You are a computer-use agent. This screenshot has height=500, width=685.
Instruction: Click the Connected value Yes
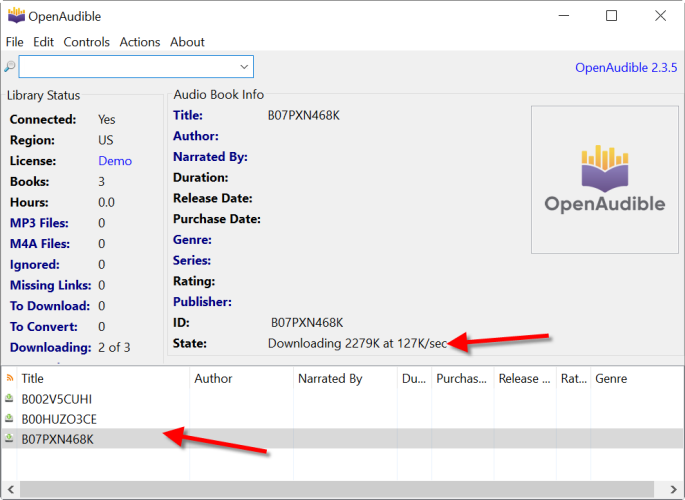(107, 120)
